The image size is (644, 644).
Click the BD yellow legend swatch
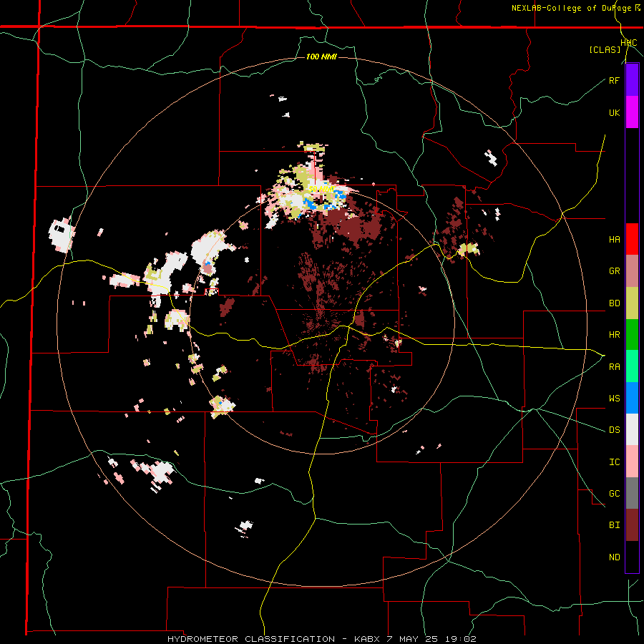coord(632,303)
